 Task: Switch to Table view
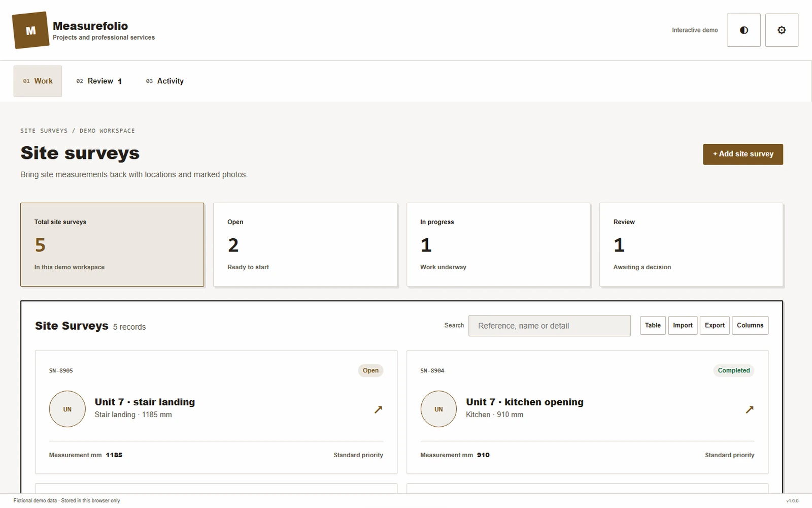653,325
